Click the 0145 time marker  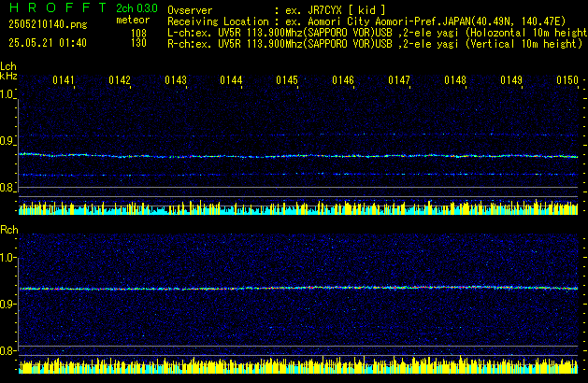coord(287,80)
